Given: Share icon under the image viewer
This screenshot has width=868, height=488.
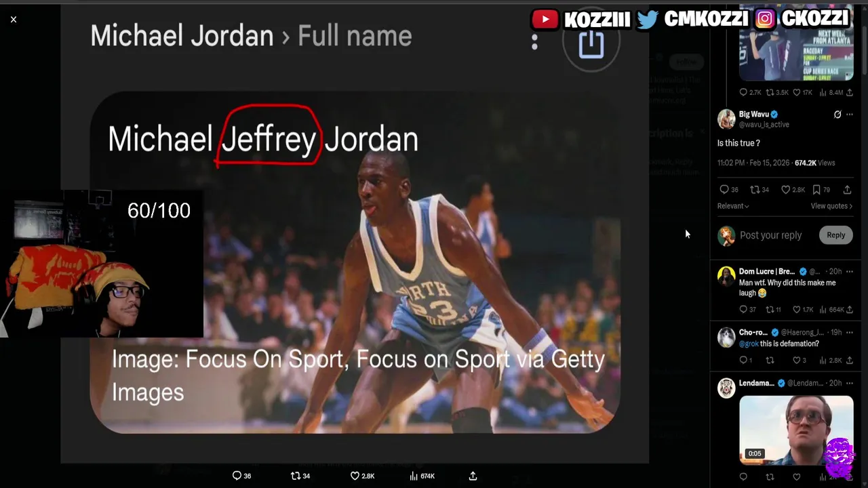Looking at the screenshot, I should pos(473,476).
